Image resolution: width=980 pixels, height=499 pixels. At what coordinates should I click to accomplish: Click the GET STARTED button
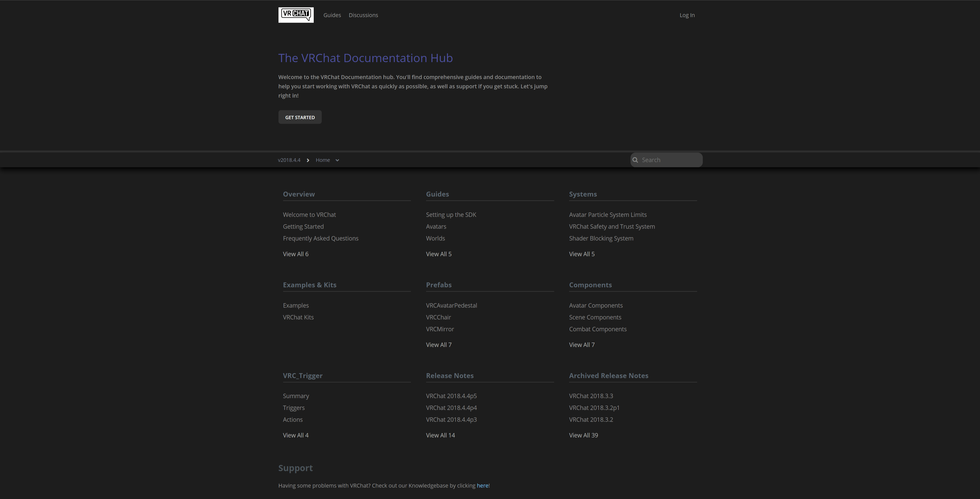point(300,117)
